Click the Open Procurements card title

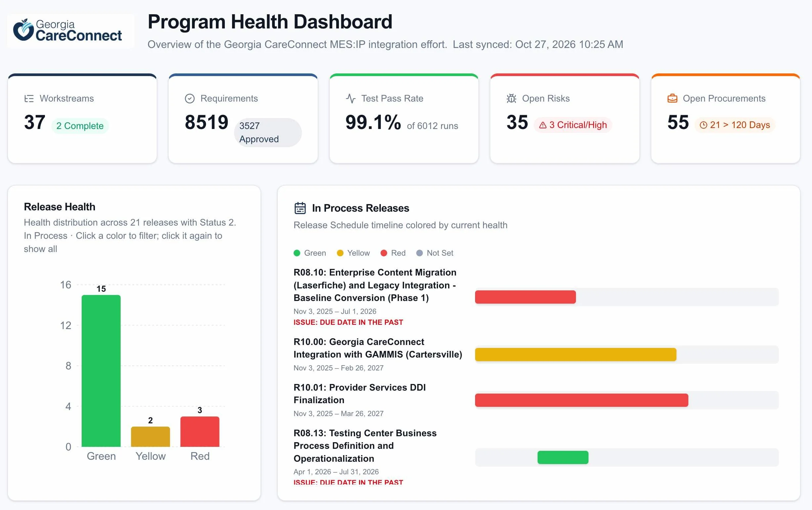pyautogui.click(x=724, y=99)
